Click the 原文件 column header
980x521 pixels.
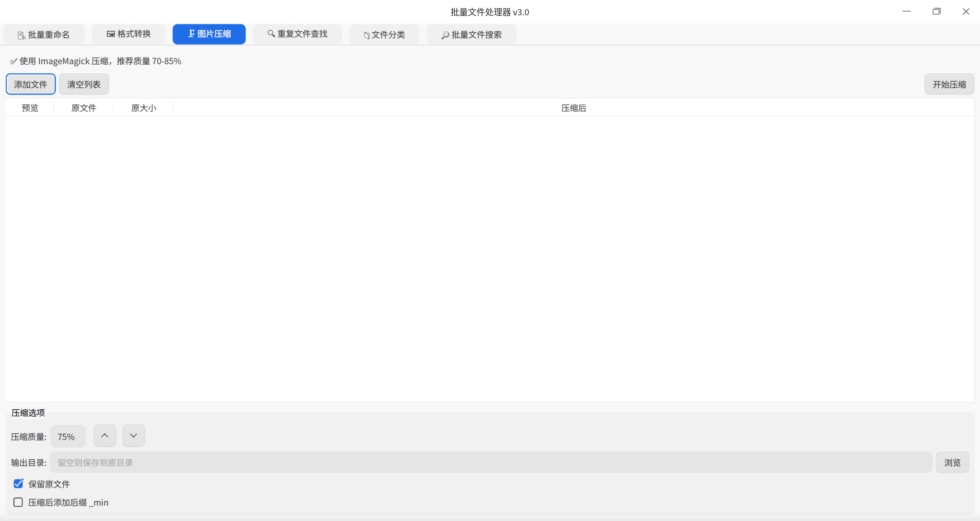click(84, 108)
